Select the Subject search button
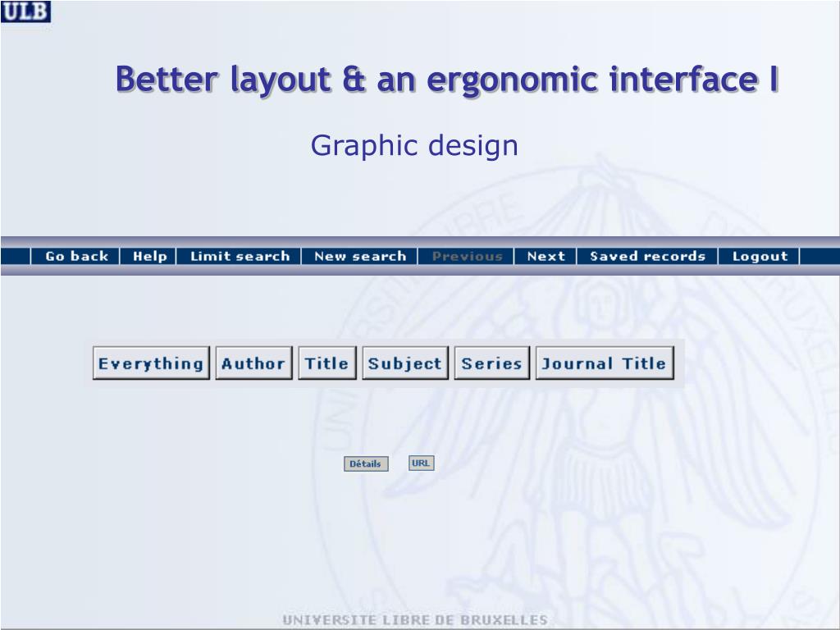 click(x=405, y=363)
